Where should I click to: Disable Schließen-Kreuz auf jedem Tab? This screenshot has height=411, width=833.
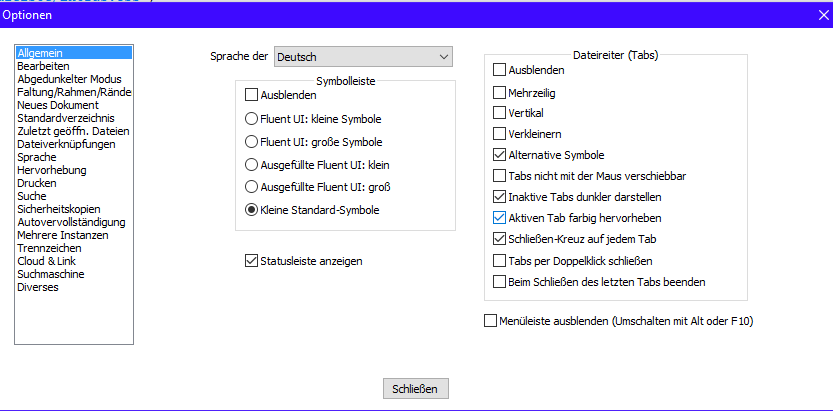tap(500, 239)
